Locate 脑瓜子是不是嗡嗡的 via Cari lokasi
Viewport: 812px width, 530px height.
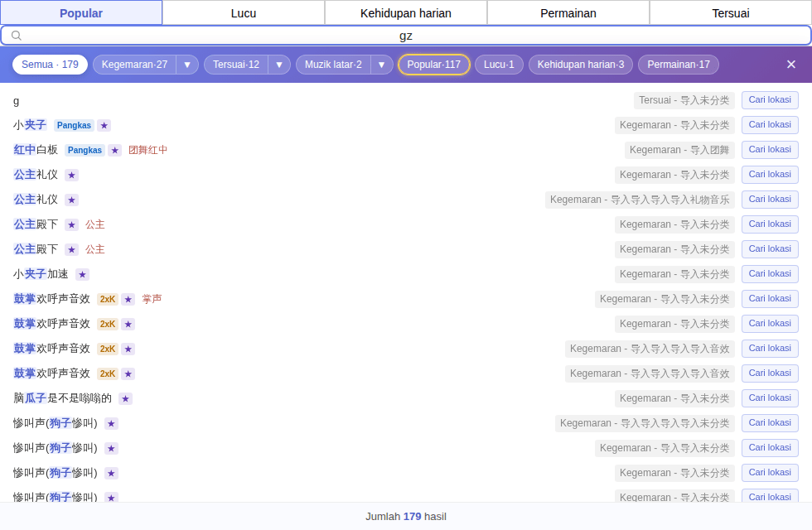(x=770, y=398)
